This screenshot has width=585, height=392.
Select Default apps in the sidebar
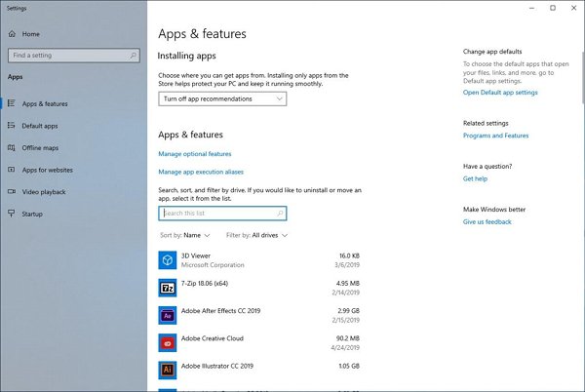click(x=40, y=126)
